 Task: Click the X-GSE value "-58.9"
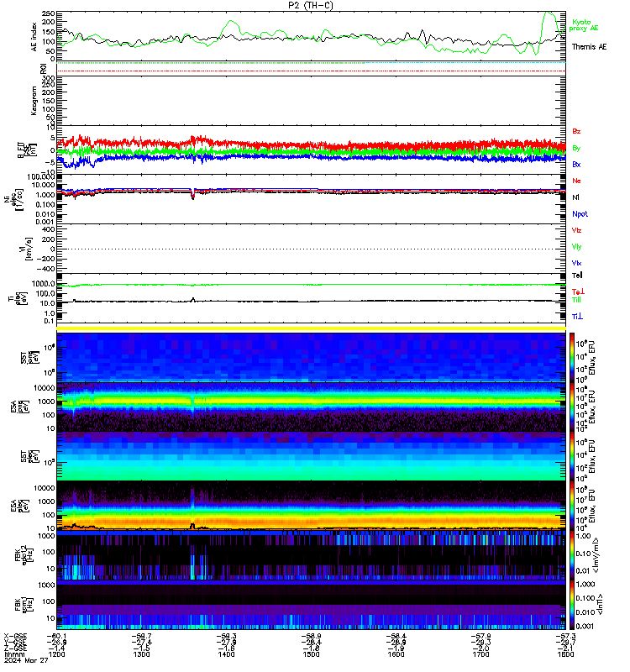coord(311,636)
